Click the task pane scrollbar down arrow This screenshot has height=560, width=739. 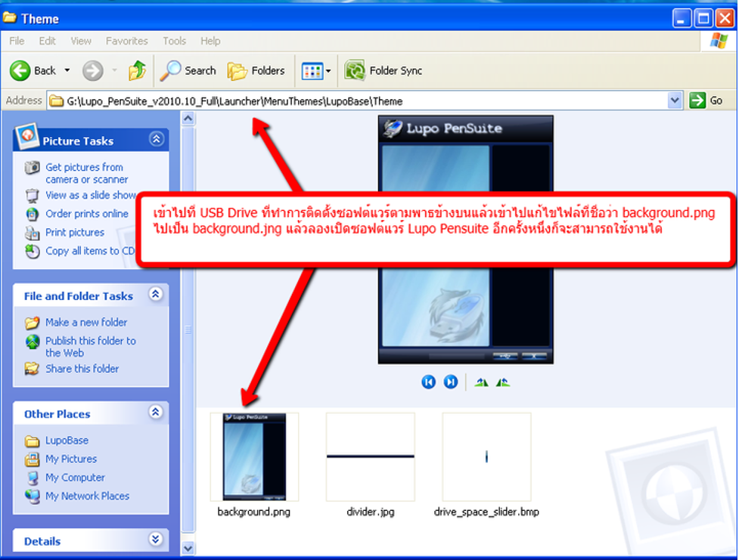[188, 548]
